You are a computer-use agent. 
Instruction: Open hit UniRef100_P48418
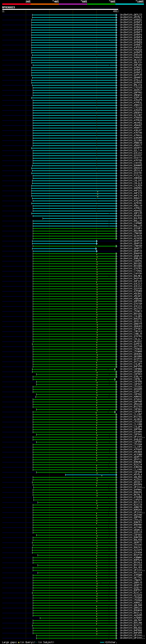point(131,50)
